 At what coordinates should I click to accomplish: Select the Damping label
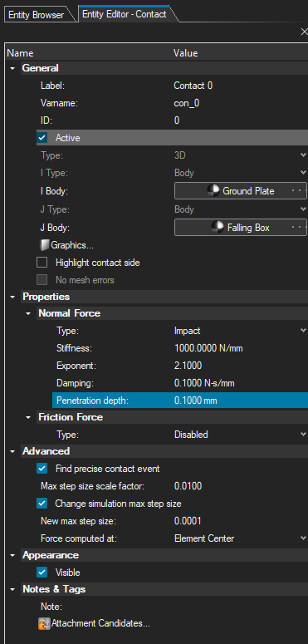point(75,383)
